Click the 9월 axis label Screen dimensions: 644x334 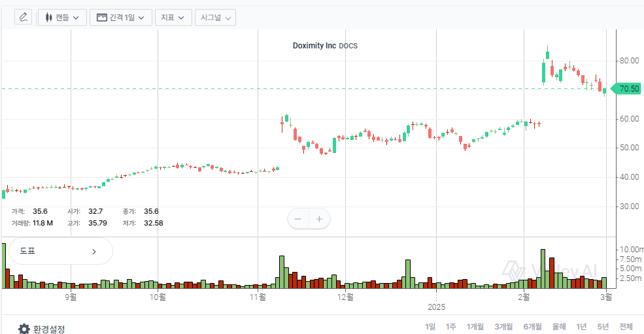click(71, 297)
